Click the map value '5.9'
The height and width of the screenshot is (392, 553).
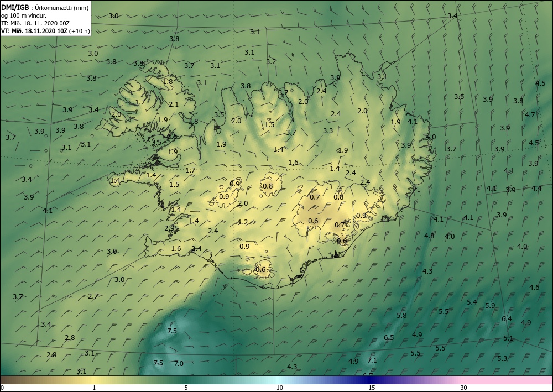490,306
